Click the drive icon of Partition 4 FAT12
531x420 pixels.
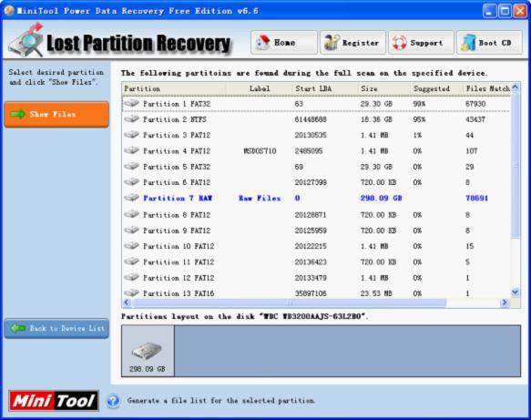132,150
